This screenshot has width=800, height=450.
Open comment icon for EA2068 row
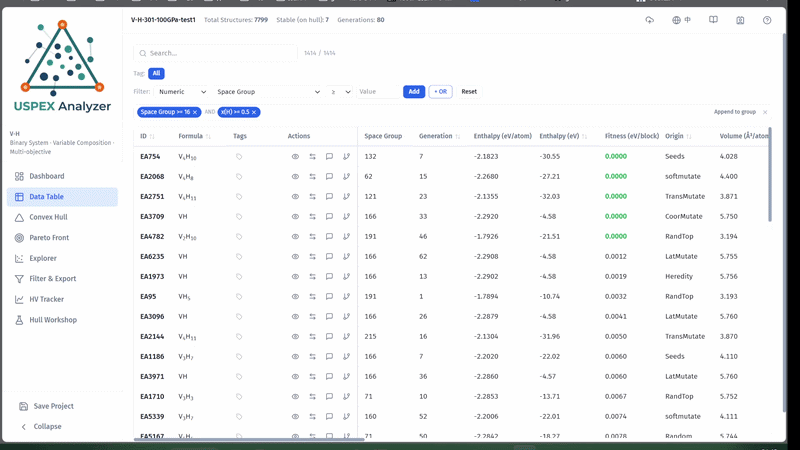click(329, 177)
